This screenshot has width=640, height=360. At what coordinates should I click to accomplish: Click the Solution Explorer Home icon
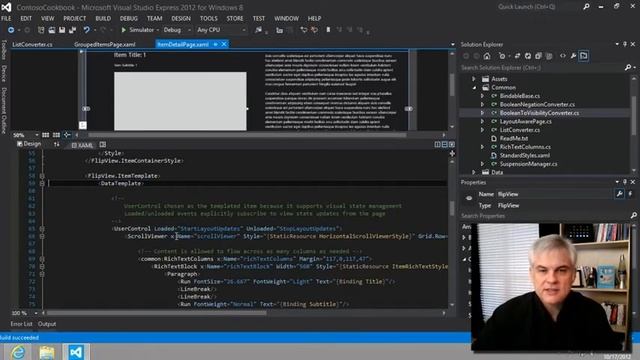coord(487,56)
